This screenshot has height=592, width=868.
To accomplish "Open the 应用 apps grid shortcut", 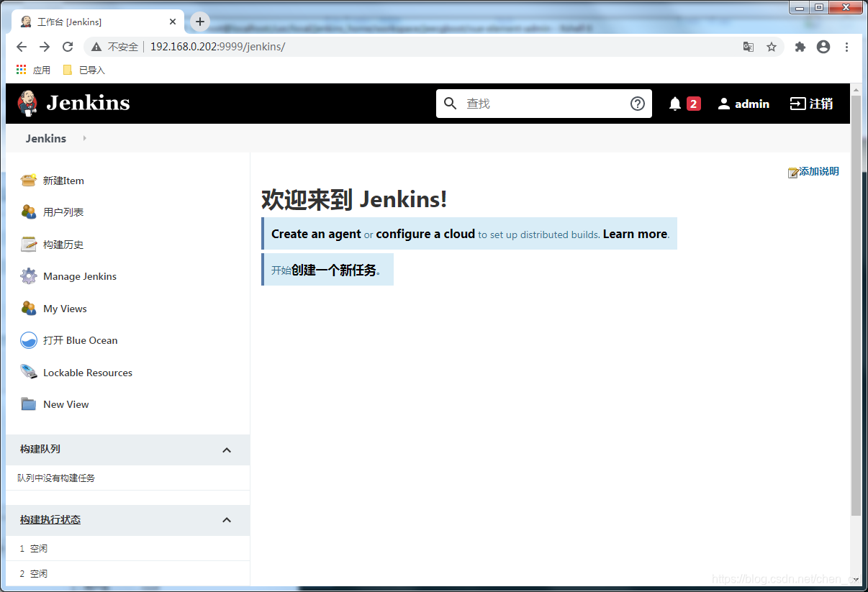I will 33,70.
